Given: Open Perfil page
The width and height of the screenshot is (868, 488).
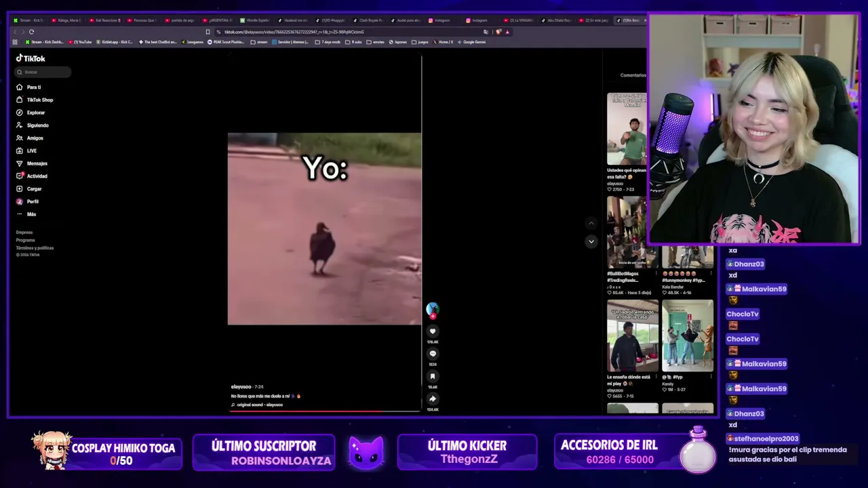Looking at the screenshot, I should click(27, 202).
